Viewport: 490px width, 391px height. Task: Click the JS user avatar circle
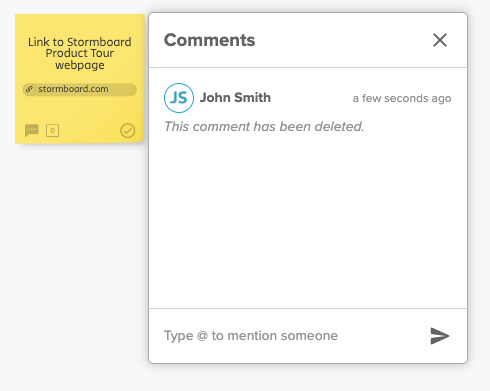(179, 98)
